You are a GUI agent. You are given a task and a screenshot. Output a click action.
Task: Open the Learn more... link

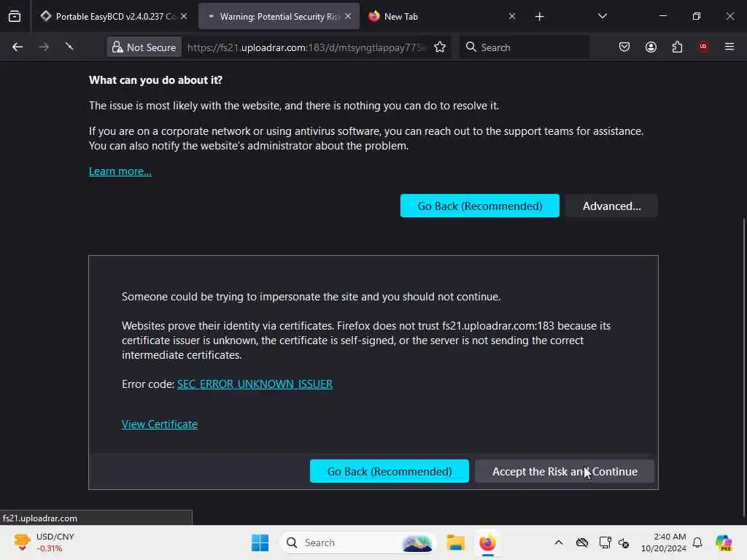[120, 171]
